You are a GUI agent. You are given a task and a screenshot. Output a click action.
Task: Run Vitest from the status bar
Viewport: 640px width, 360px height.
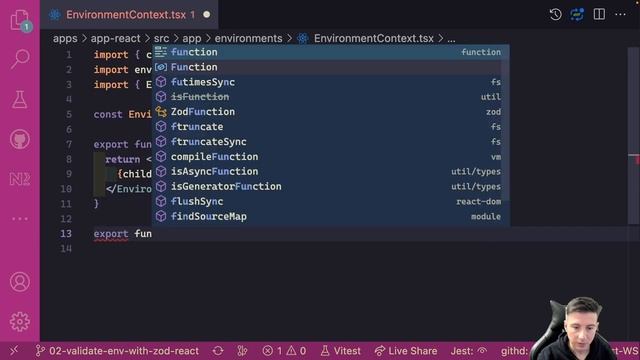click(340, 351)
